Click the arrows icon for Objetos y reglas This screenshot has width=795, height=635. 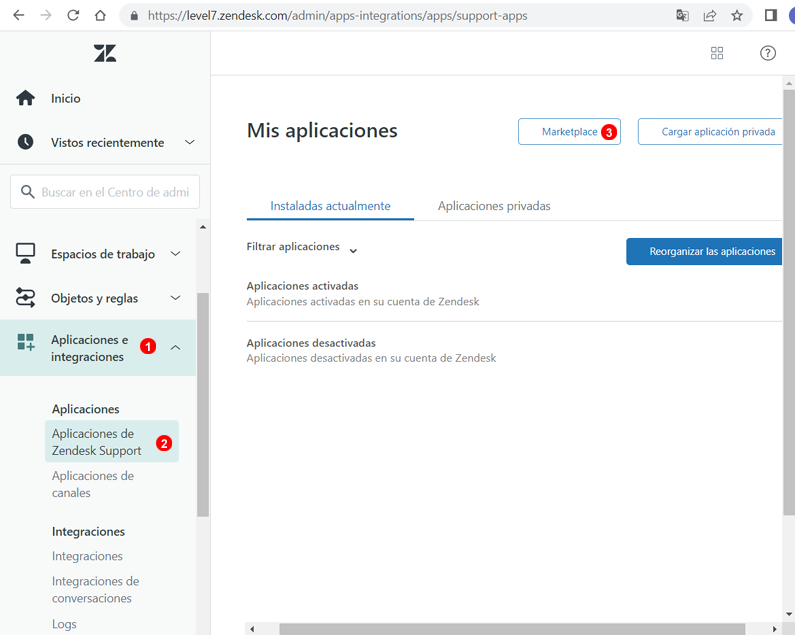pyautogui.click(x=25, y=298)
